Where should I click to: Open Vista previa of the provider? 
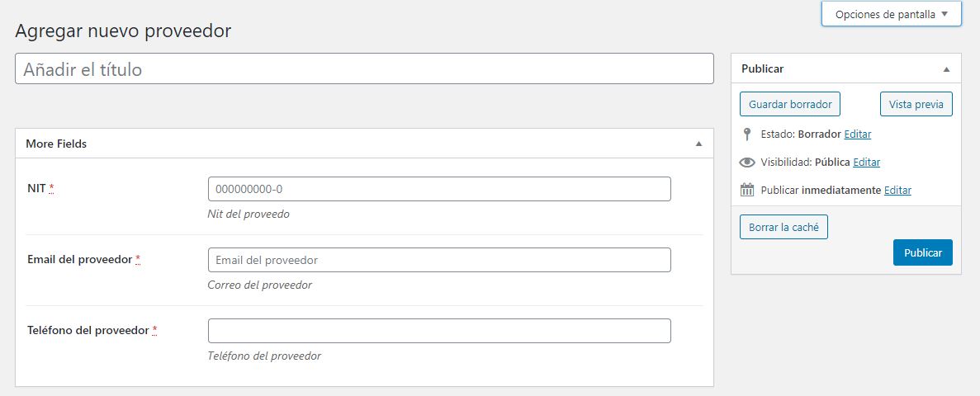pos(916,105)
